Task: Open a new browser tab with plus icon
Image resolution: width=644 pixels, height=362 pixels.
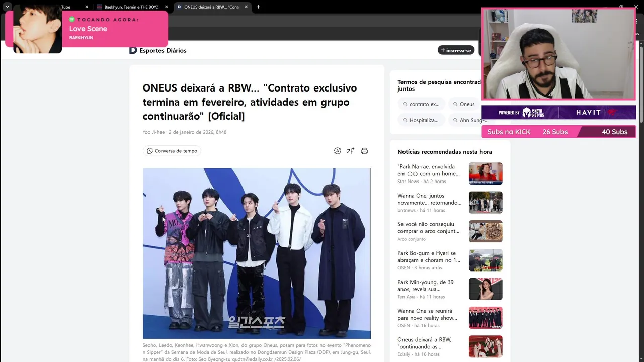Action: [258, 7]
